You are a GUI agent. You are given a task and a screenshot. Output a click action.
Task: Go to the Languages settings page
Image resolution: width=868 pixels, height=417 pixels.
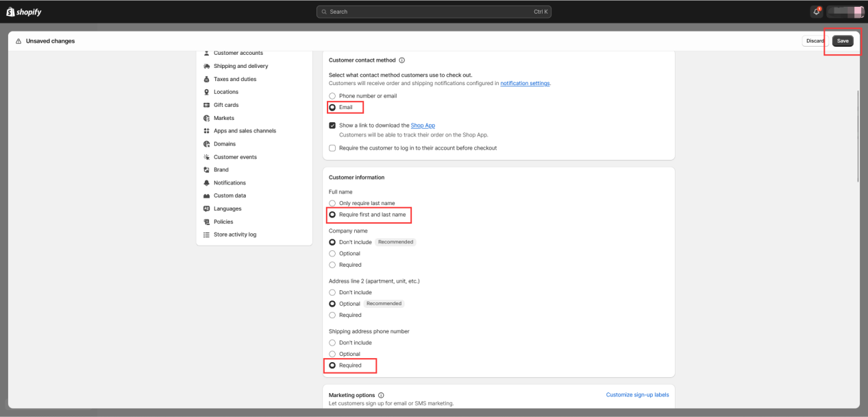[x=227, y=208]
